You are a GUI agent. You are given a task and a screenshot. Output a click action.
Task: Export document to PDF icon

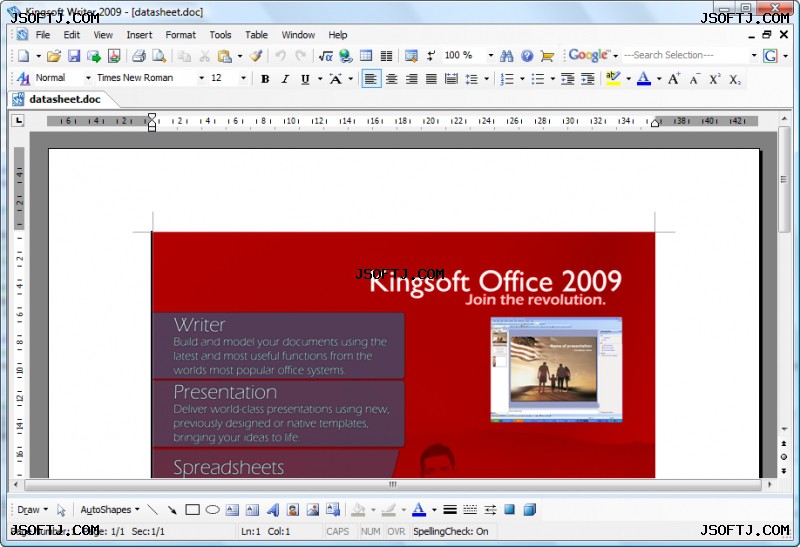(114, 56)
